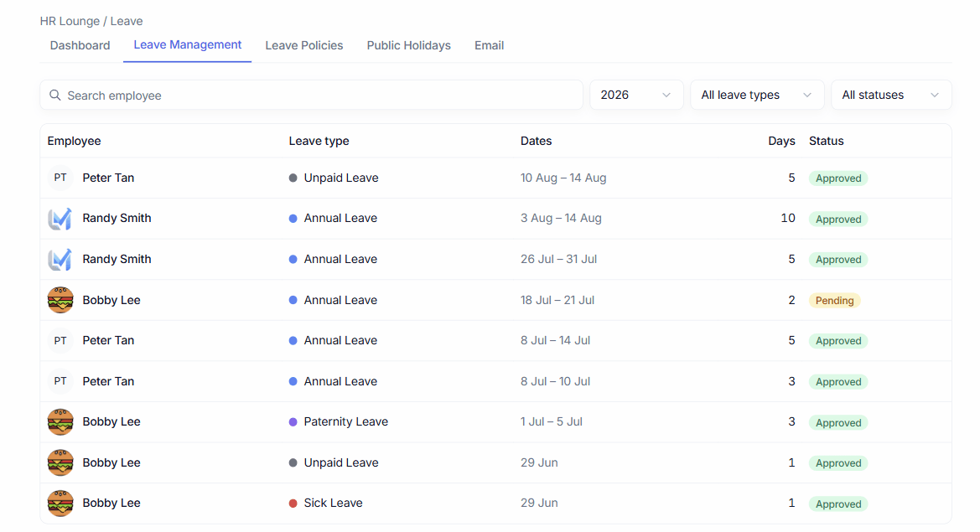The image size is (980, 532).
Task: Click the 8 Jul – 10 Jul dates
Action: click(x=555, y=381)
